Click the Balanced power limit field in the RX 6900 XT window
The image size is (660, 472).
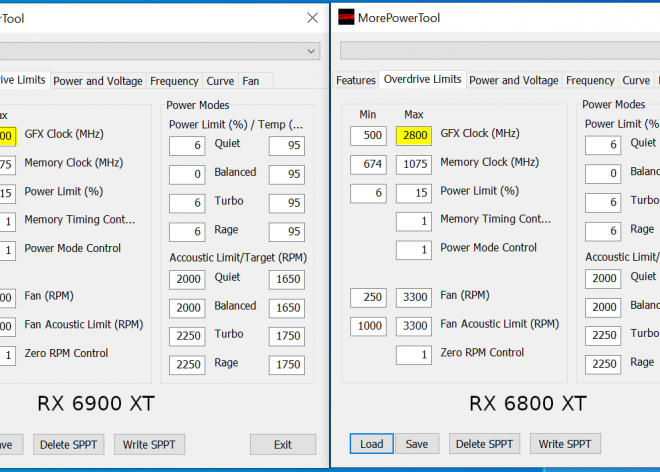[187, 174]
